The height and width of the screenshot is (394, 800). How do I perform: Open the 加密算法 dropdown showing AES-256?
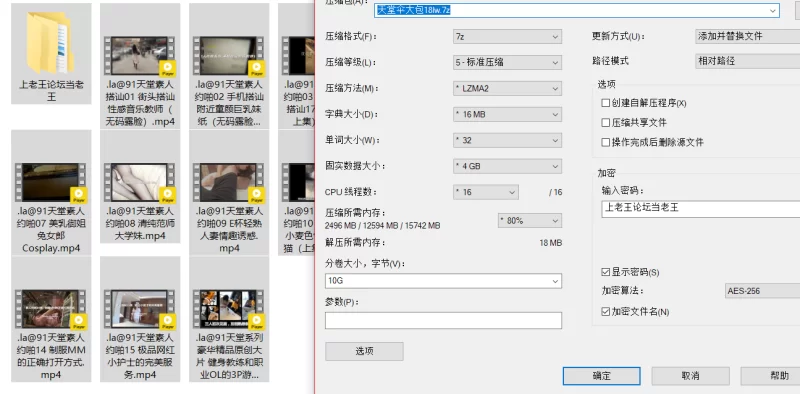tap(762, 291)
